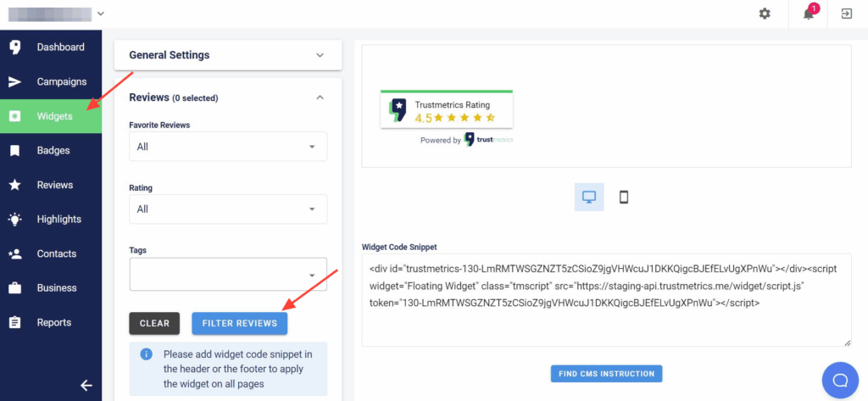Click the Widgets asterisk icon
The width and height of the screenshot is (868, 401).
click(15, 116)
